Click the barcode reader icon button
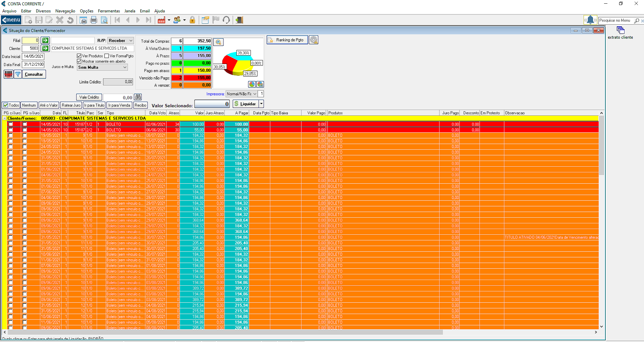 (8, 74)
